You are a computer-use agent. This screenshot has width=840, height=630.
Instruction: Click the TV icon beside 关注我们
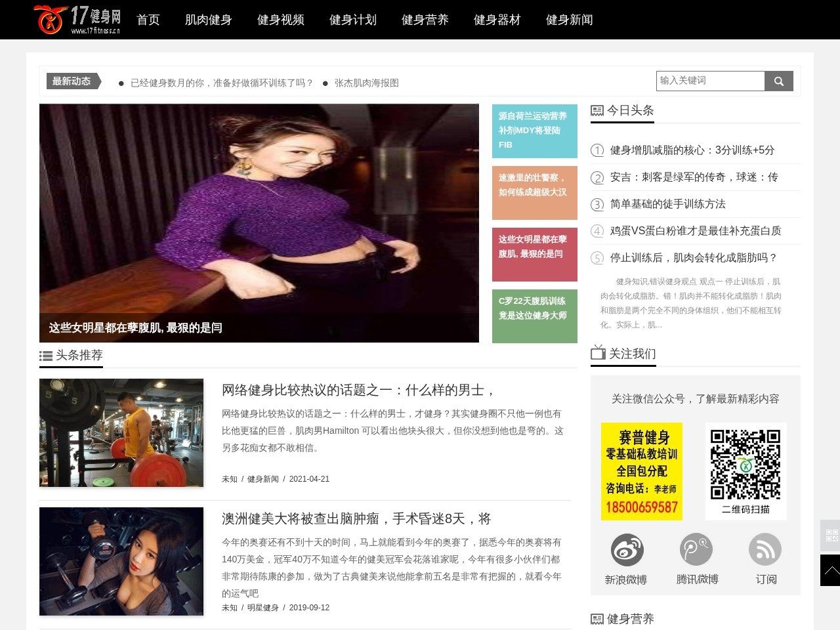pos(598,354)
